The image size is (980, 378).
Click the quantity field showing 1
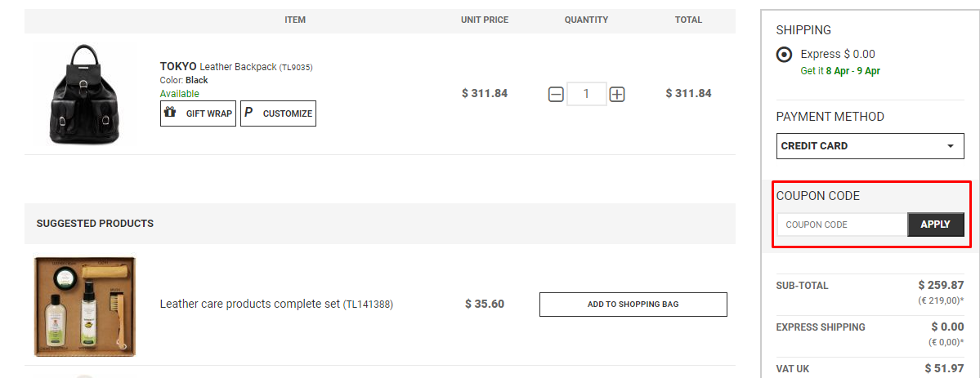click(x=586, y=94)
